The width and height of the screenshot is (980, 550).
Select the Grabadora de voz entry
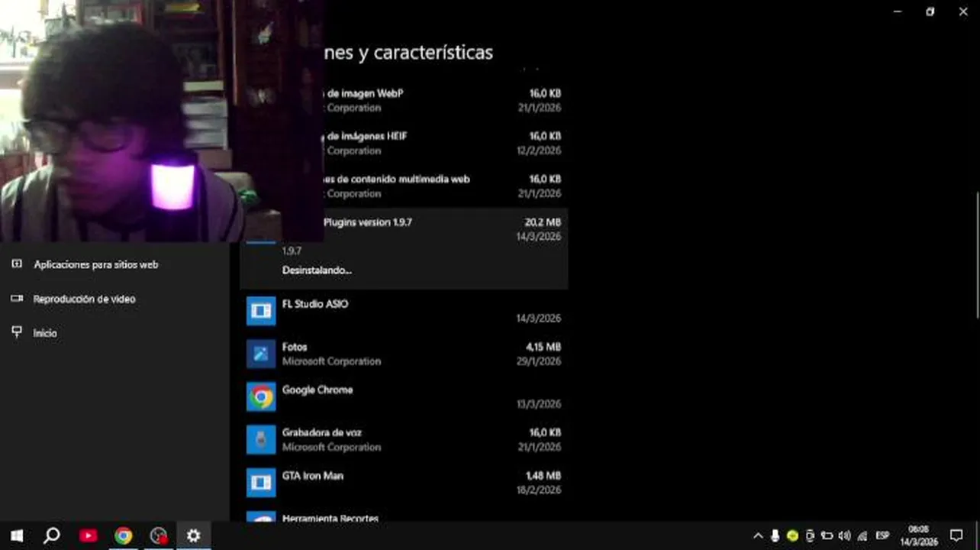[404, 439]
